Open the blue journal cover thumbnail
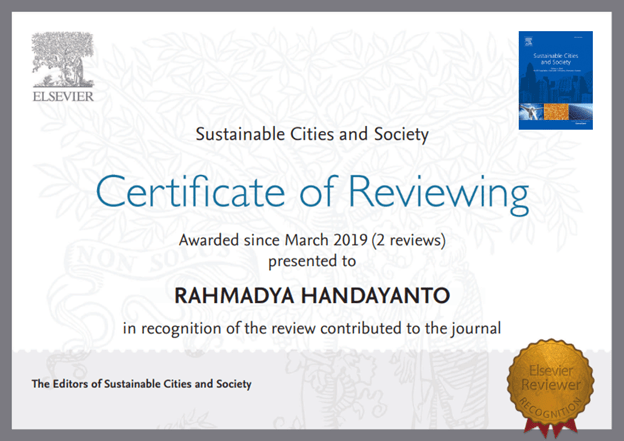The image size is (624, 441). [x=556, y=81]
